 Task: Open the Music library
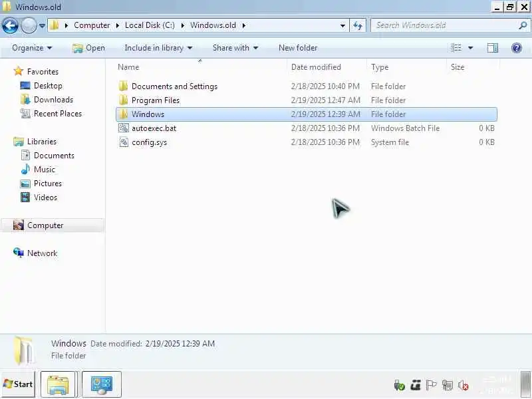45,170
